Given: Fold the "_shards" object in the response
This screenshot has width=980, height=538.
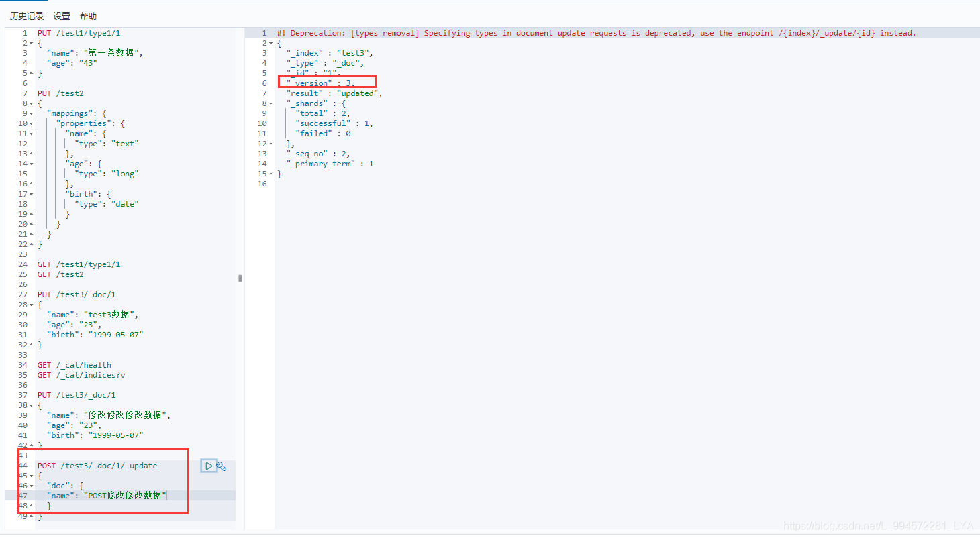Looking at the screenshot, I should coord(271,104).
